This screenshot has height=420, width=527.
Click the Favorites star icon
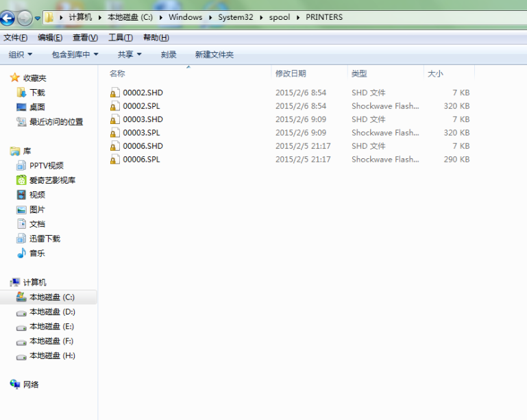(x=15, y=77)
